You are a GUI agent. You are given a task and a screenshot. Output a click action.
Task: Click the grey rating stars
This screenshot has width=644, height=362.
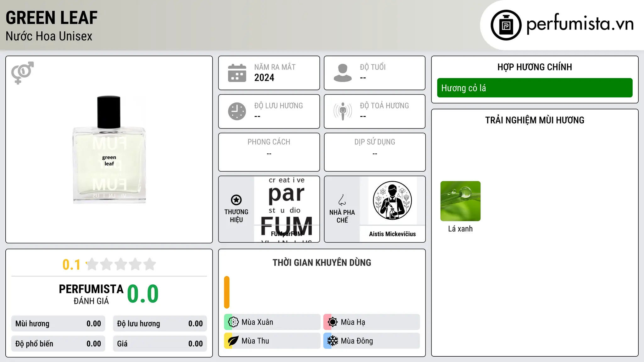(x=121, y=264)
